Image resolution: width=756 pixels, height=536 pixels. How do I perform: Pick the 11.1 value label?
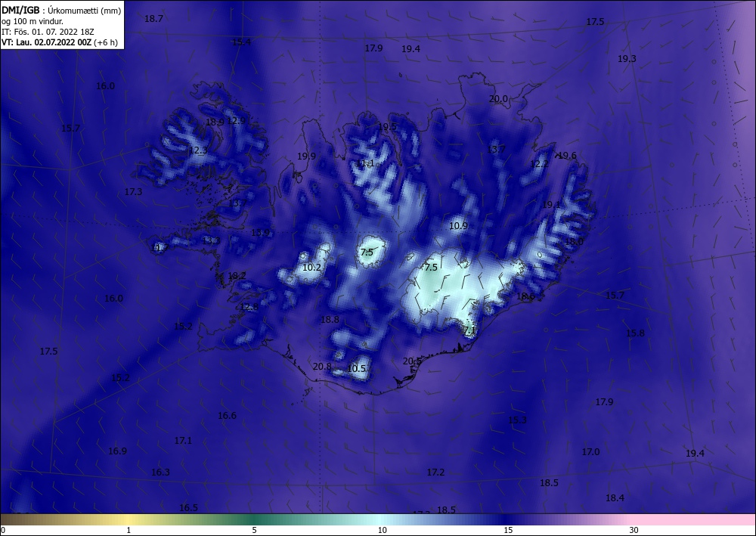[x=365, y=163]
